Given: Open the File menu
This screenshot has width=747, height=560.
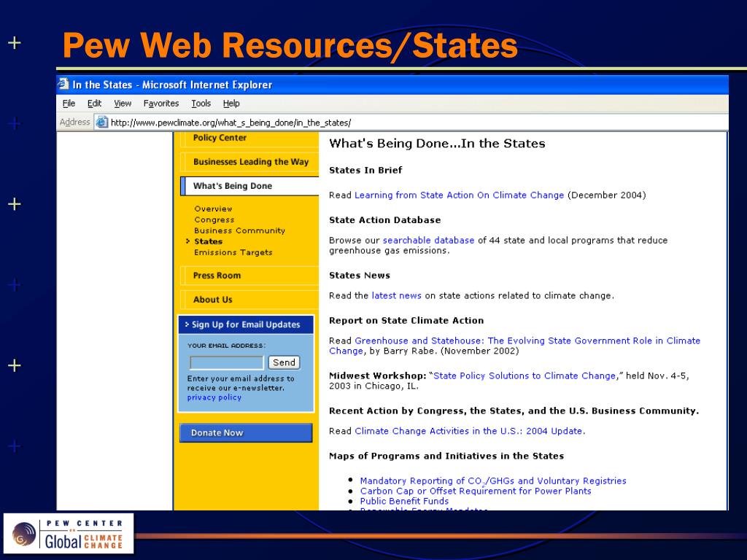Looking at the screenshot, I should pyautogui.click(x=69, y=104).
